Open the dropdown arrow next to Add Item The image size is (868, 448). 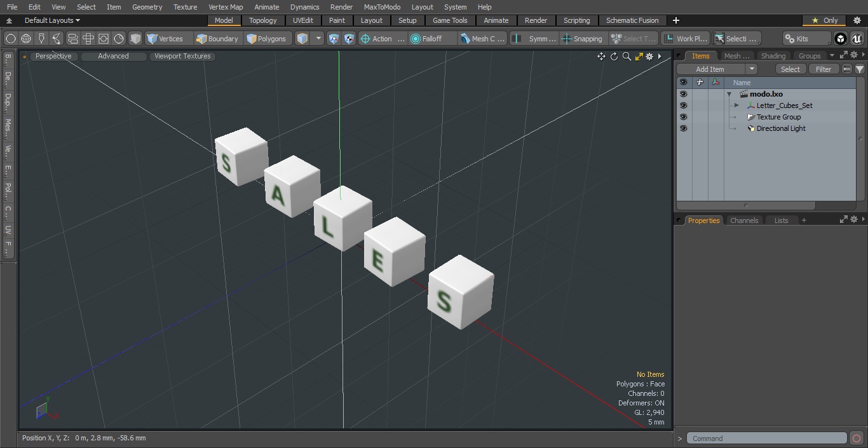pos(752,69)
